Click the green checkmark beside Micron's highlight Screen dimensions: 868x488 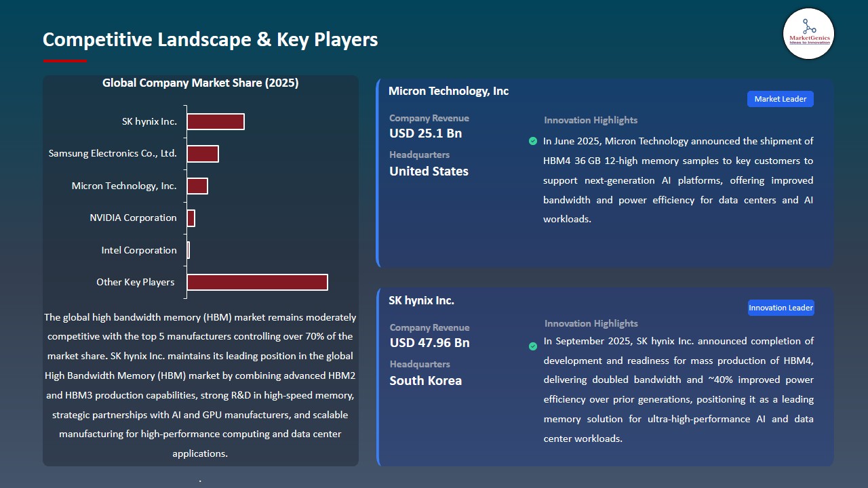pos(533,141)
